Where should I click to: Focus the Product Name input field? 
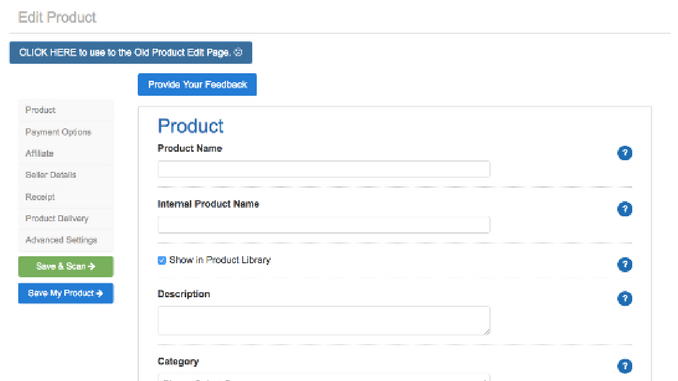tap(324, 169)
